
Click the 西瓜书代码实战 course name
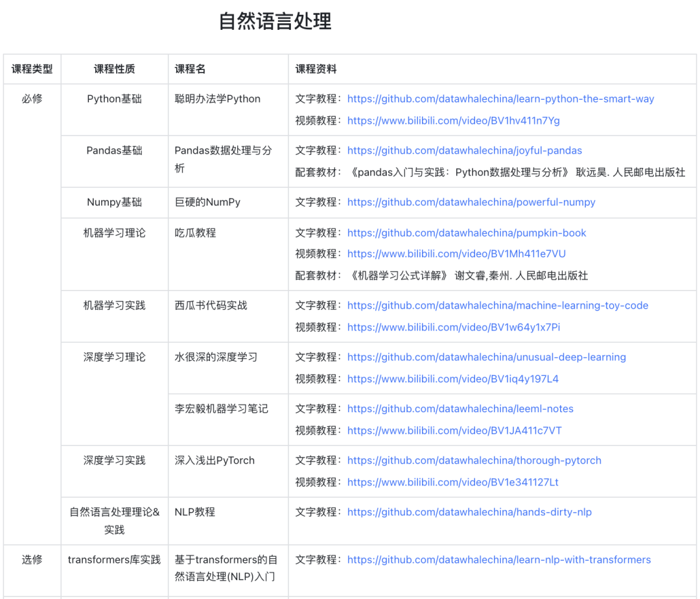click(x=211, y=305)
